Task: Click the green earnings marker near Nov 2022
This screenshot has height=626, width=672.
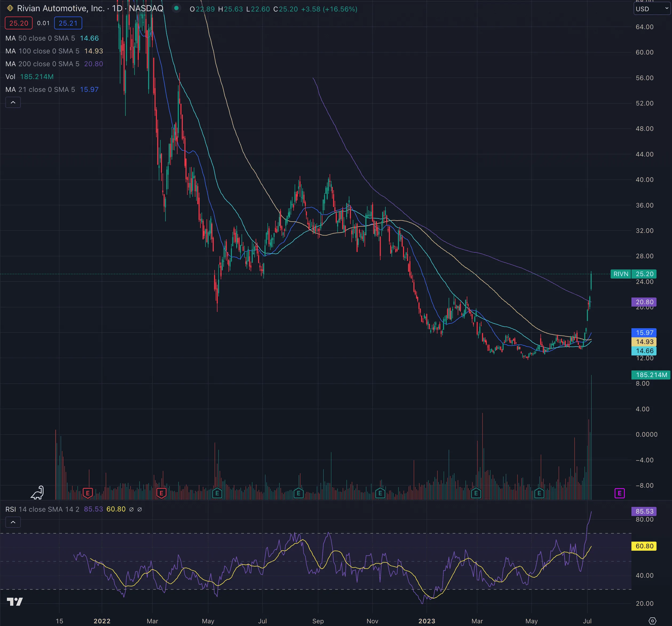Action: (x=380, y=493)
